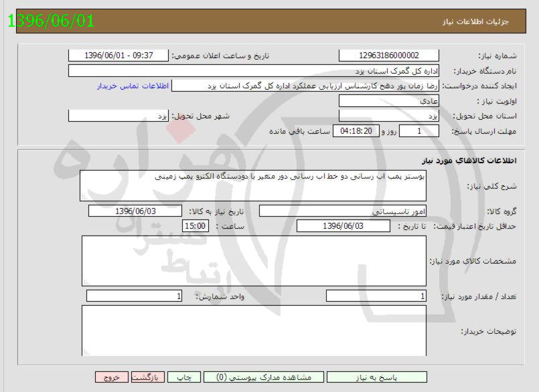This screenshot has width=539, height=392.
Task: Open the اطلاعات تماس خریدار contact link
Action: (131, 86)
